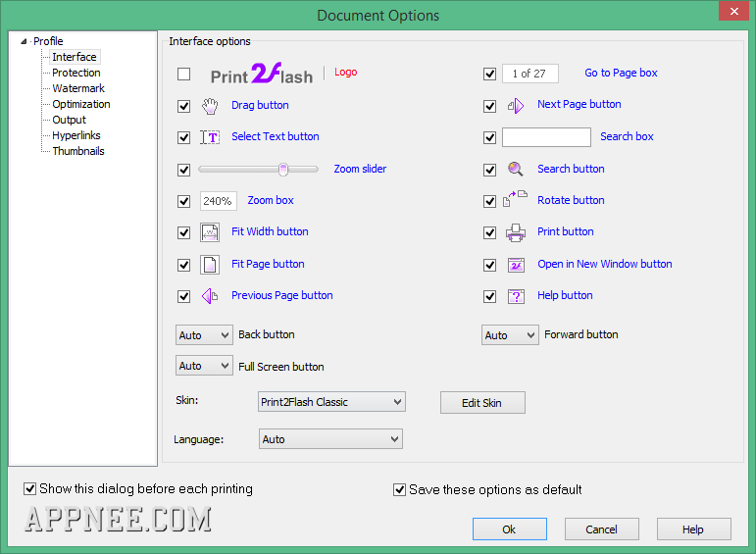The width and height of the screenshot is (756, 554).
Task: Click the Cancel button
Action: click(x=602, y=529)
